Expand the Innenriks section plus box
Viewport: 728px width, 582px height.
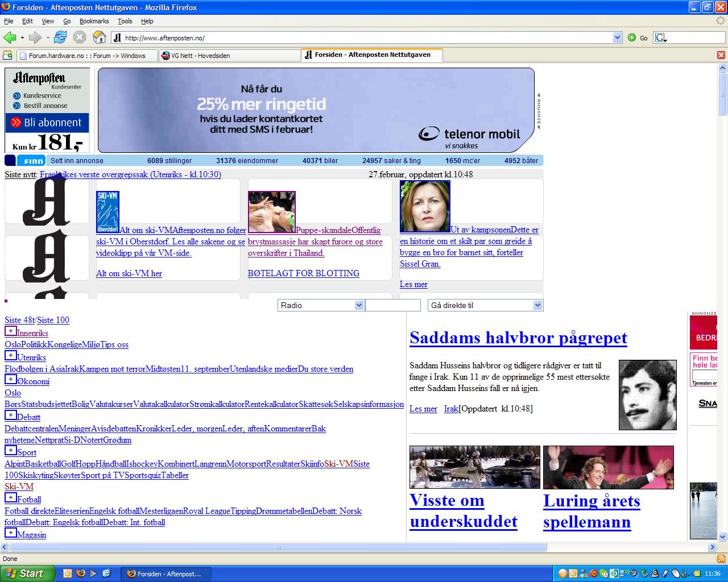[10, 331]
